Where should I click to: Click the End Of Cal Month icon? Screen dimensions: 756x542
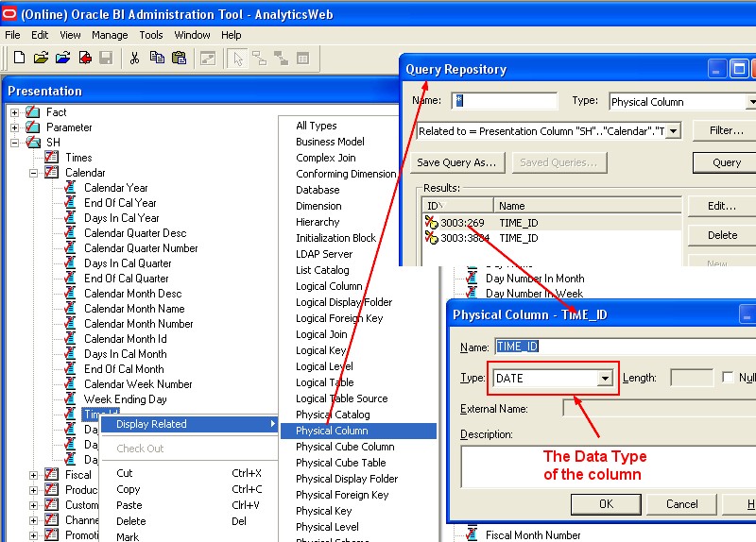point(70,368)
